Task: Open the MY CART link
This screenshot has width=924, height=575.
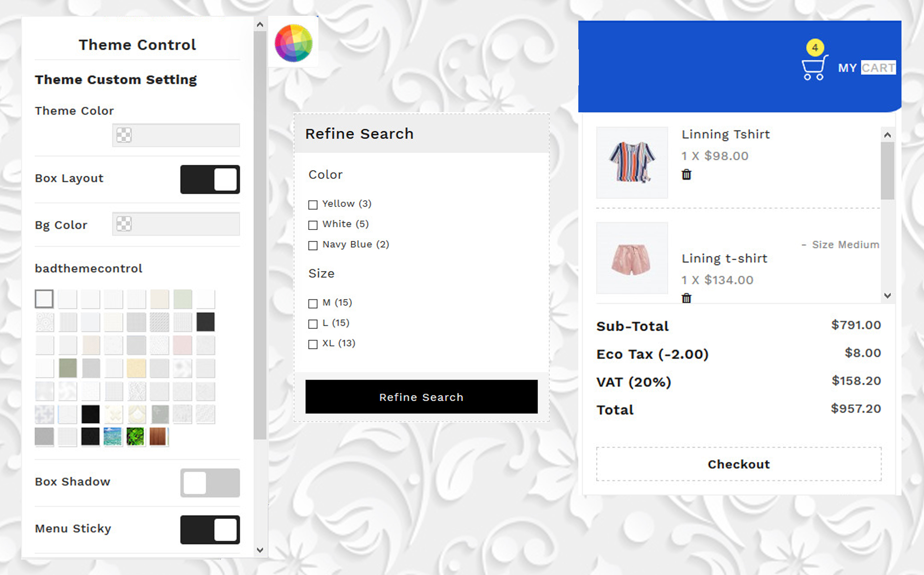Action: [x=867, y=68]
